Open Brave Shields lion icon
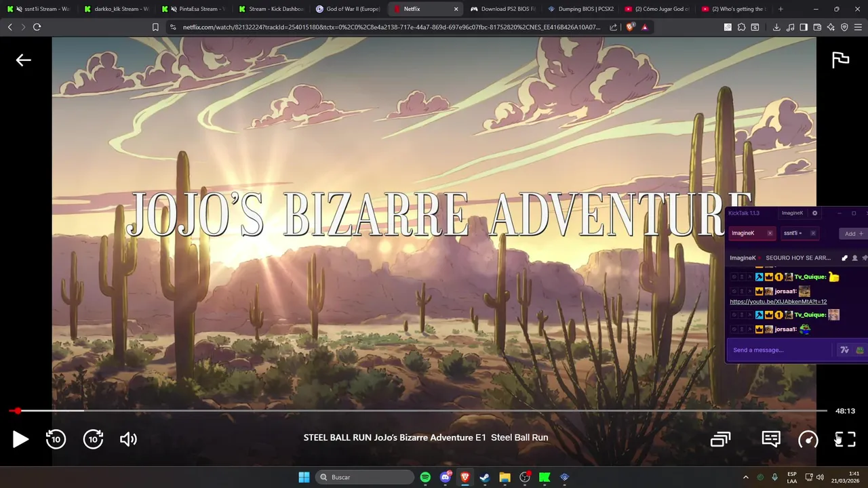 coord(630,27)
